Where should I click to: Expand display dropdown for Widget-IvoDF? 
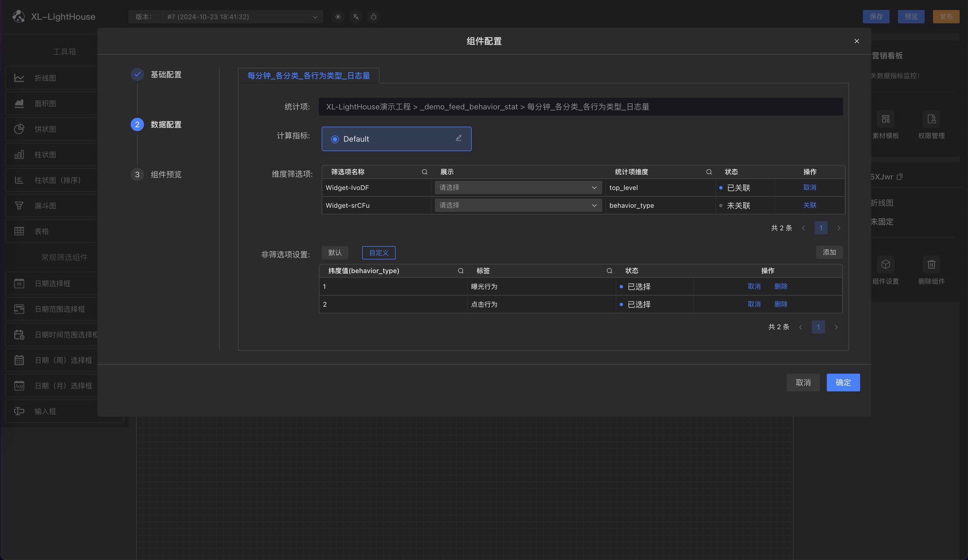click(x=518, y=188)
